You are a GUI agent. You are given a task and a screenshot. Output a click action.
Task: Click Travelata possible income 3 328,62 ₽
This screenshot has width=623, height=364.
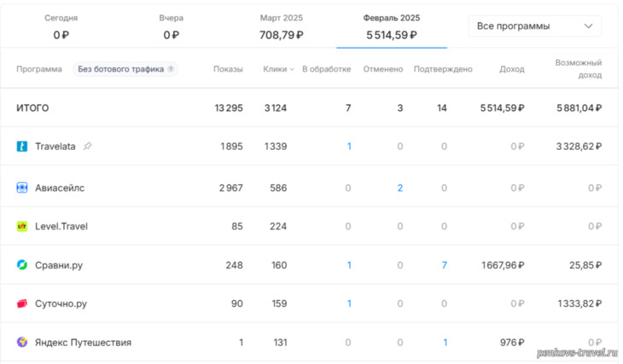(579, 147)
